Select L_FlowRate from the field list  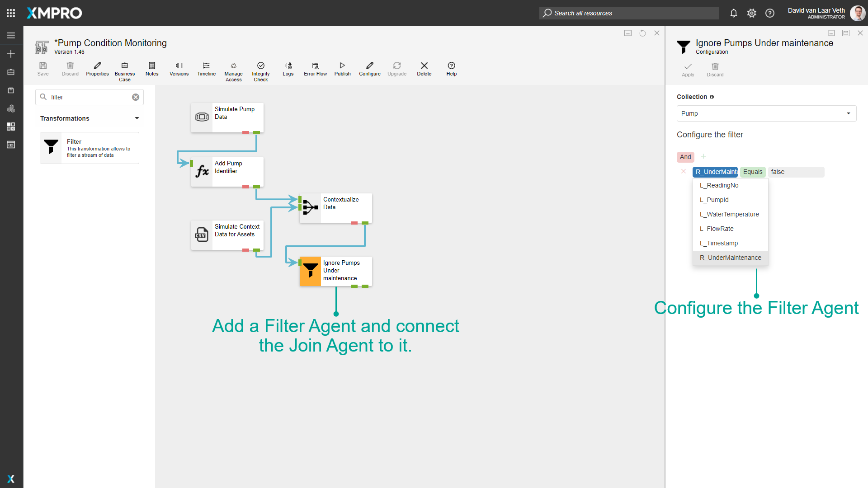click(717, 229)
